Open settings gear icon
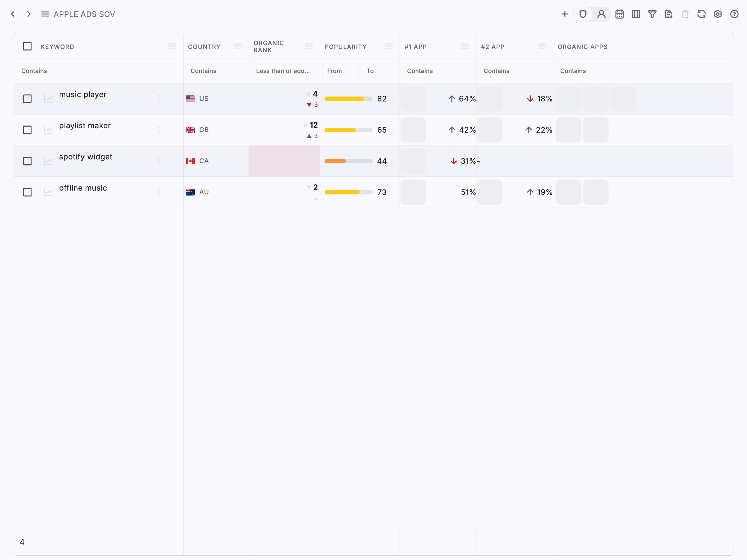The image size is (747, 560). coord(718,14)
